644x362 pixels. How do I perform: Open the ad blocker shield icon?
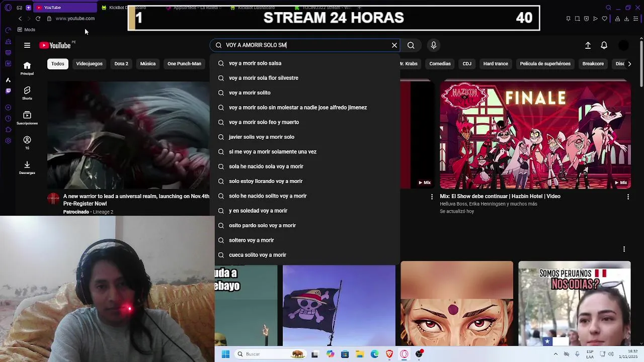point(586,19)
